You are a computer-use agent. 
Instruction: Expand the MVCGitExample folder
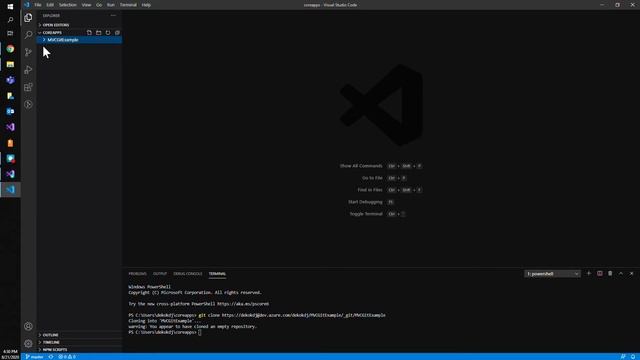coord(80,40)
